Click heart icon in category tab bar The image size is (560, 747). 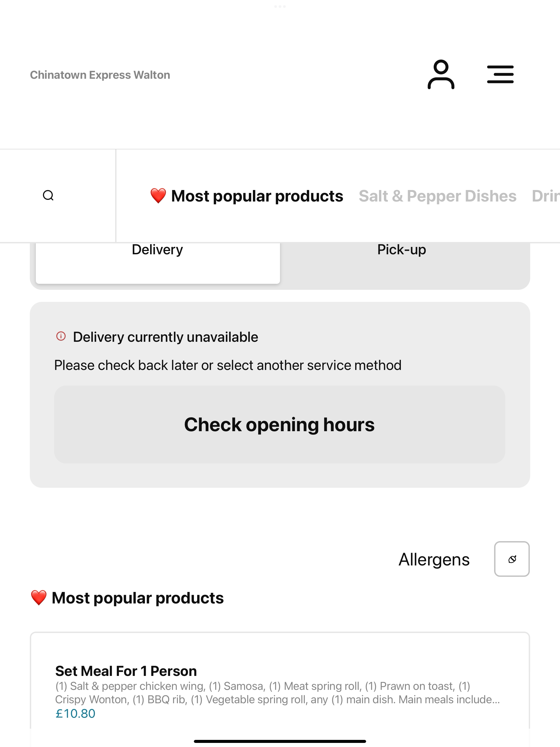click(x=158, y=196)
